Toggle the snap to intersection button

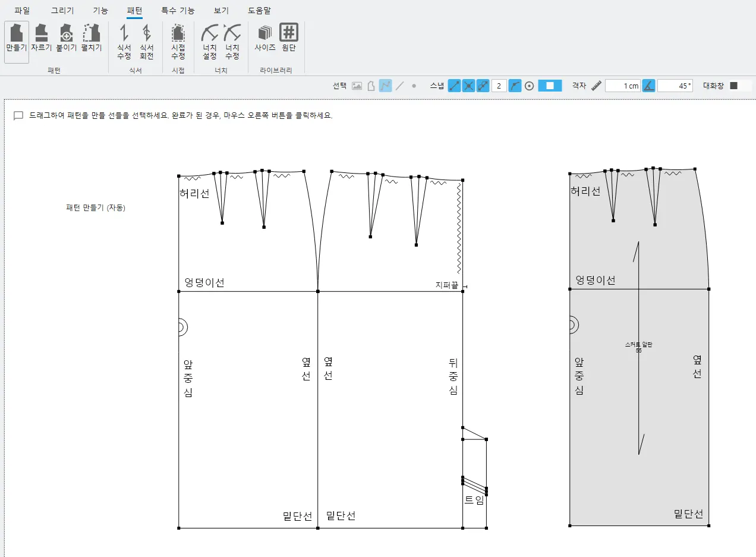click(x=469, y=86)
